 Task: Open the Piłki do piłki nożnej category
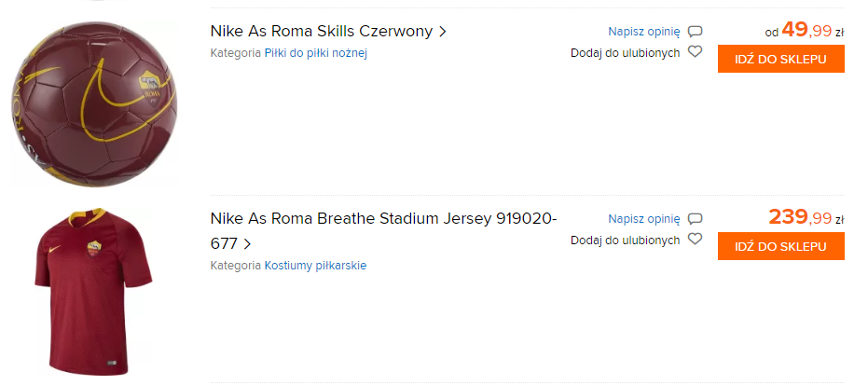(x=315, y=53)
